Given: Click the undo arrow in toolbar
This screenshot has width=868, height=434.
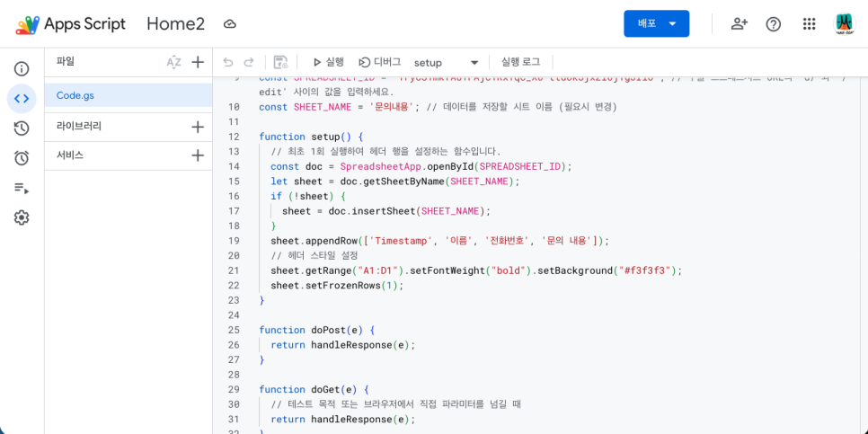Looking at the screenshot, I should pos(228,62).
